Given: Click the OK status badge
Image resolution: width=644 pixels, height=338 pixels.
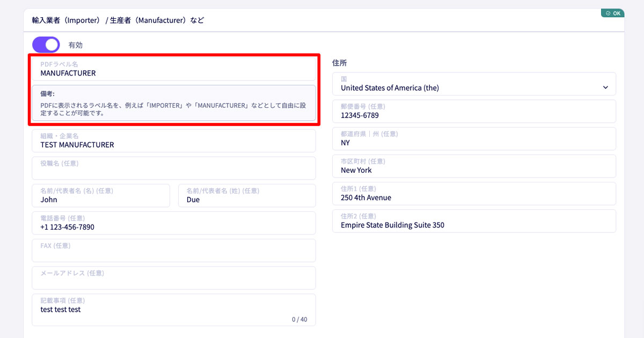Looking at the screenshot, I should pos(612,13).
